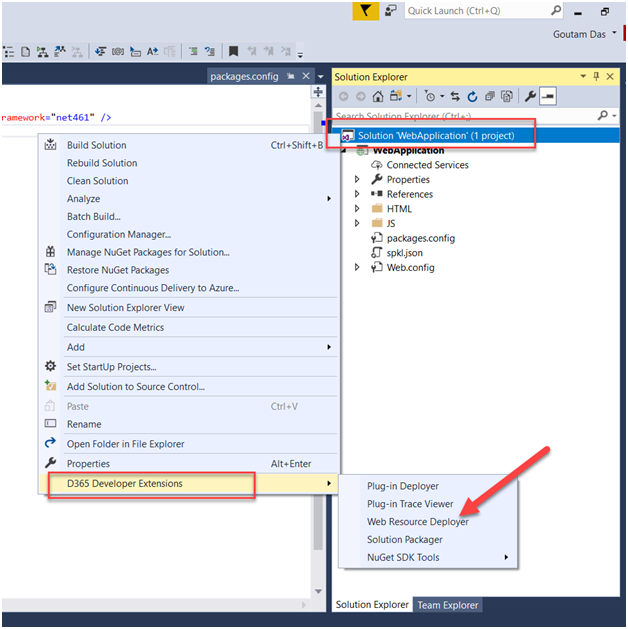Open the toolbar overflow options arrow

coord(300,55)
